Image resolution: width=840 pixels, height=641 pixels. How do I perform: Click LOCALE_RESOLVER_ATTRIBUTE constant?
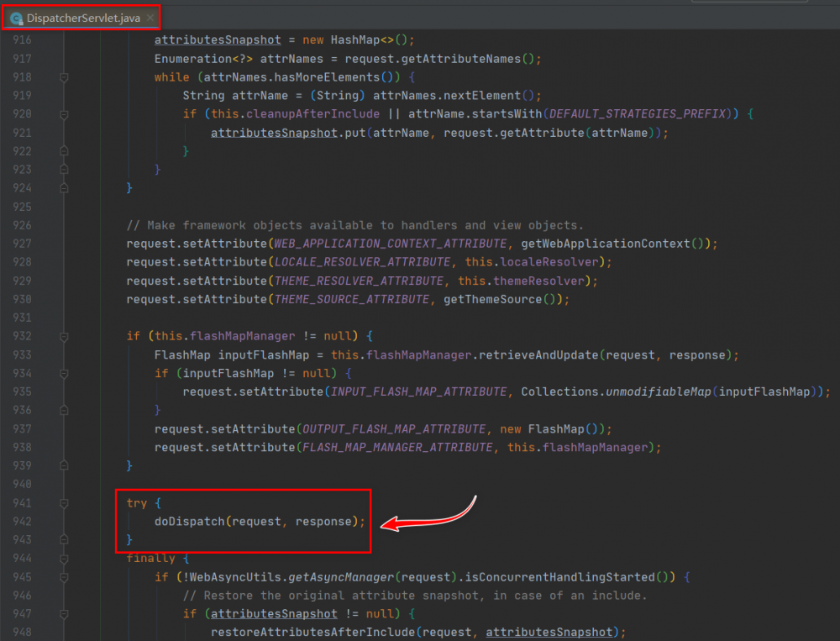(362, 262)
